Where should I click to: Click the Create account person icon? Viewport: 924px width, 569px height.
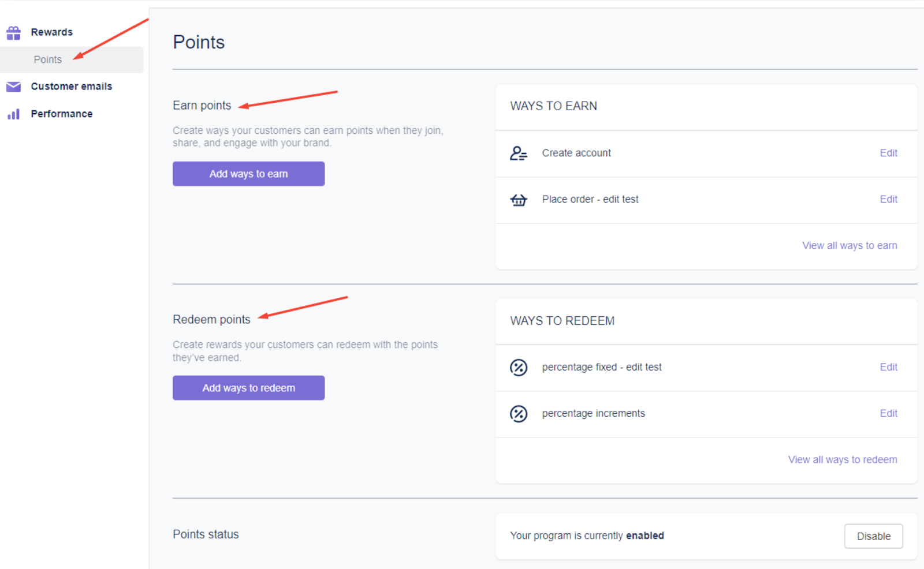519,153
